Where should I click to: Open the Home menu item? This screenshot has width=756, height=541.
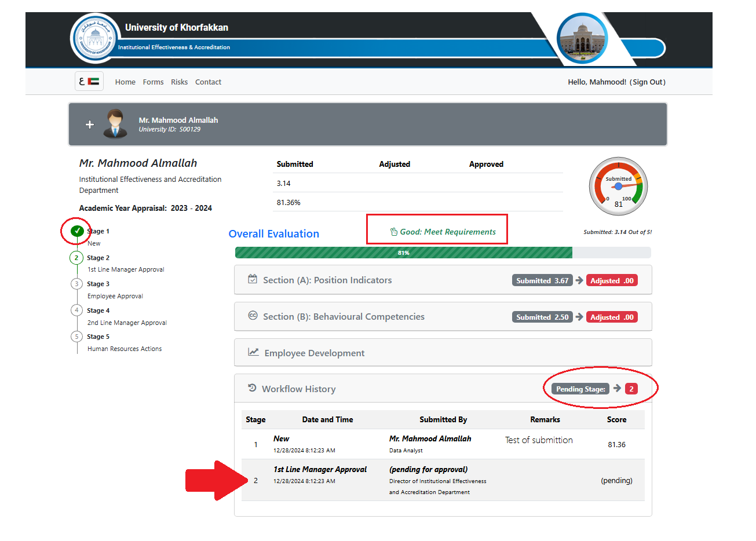point(125,82)
